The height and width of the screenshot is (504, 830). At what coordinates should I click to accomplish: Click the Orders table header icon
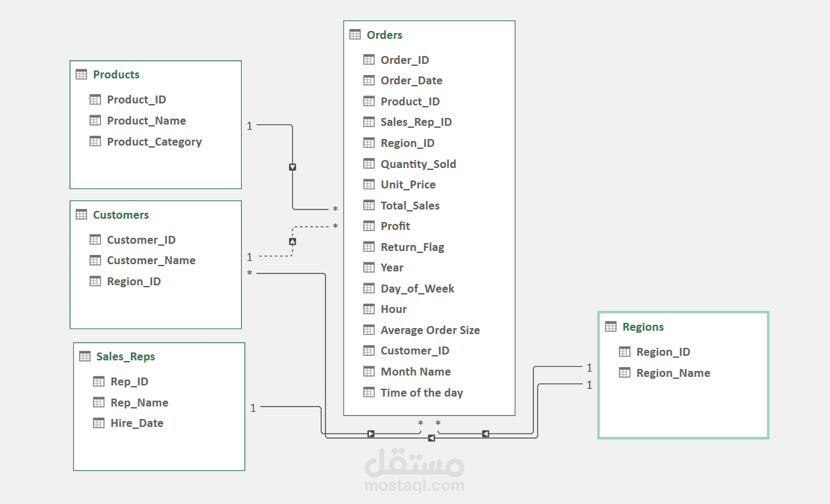point(355,35)
